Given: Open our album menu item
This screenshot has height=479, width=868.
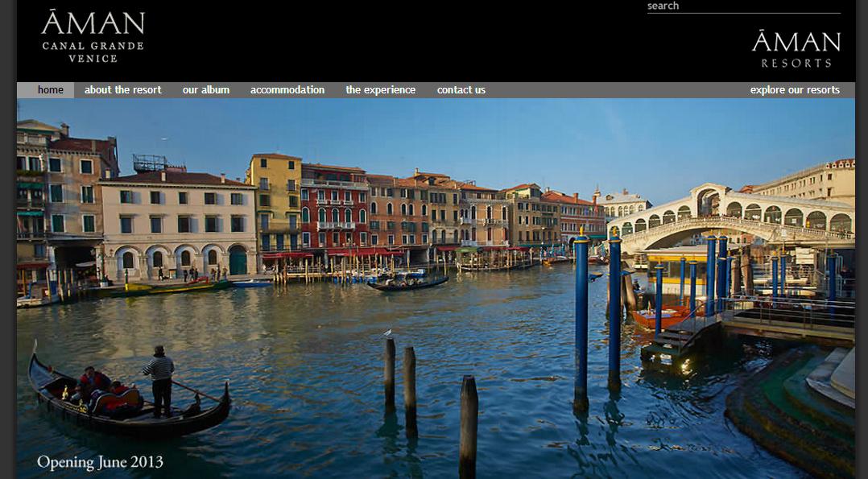Looking at the screenshot, I should click(206, 89).
